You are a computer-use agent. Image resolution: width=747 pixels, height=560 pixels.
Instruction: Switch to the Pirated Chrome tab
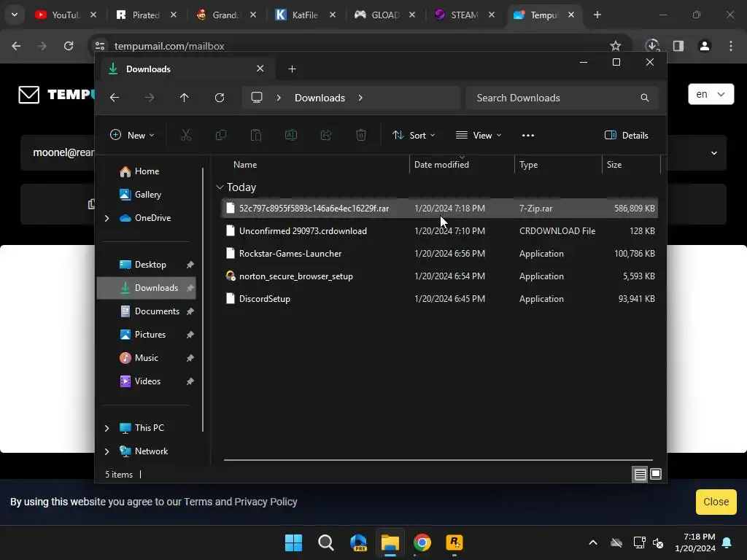[146, 15]
